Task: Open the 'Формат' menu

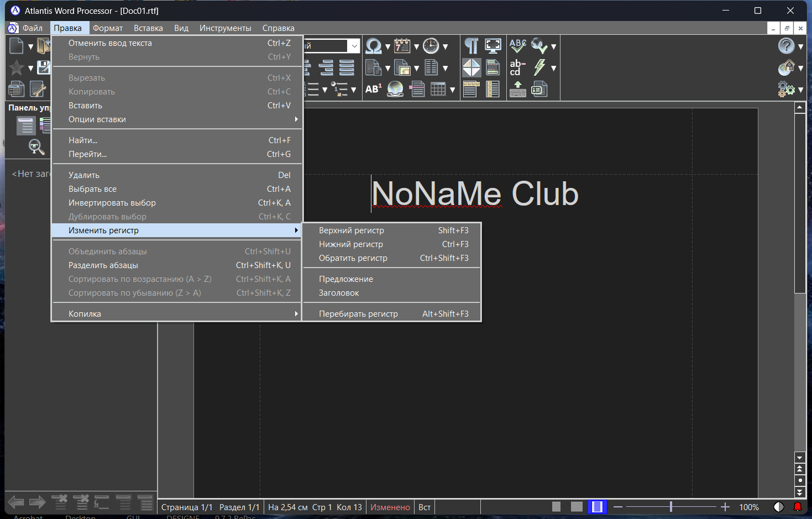Action: pyautogui.click(x=108, y=28)
